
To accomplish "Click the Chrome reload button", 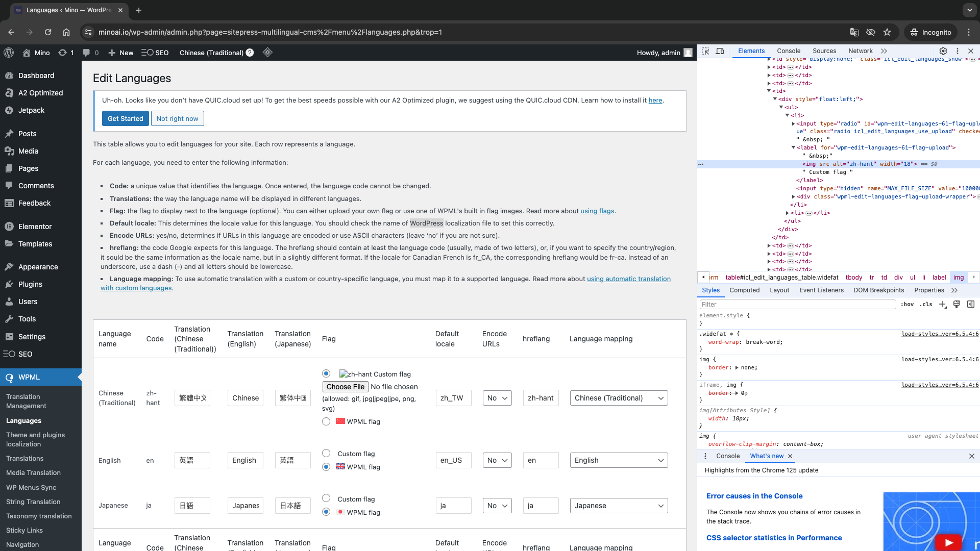I will tap(48, 32).
